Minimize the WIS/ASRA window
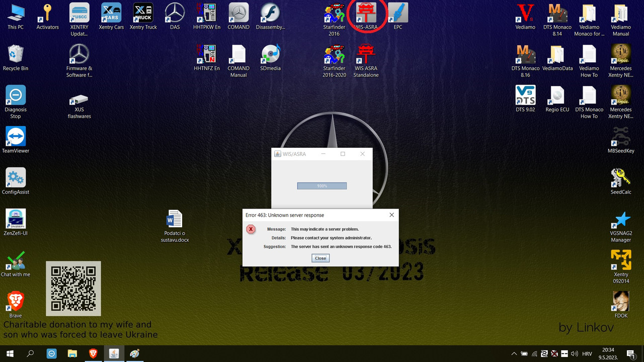The width and height of the screenshot is (644, 362). pos(323,154)
